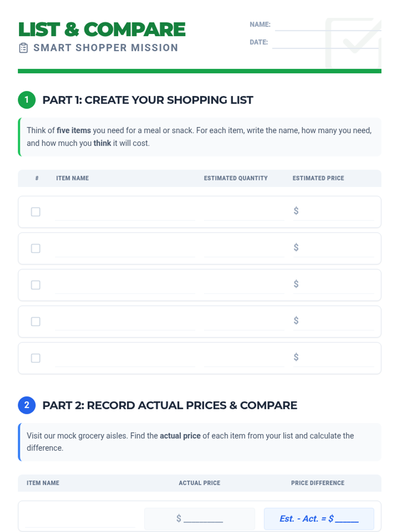Click the actual price box in Part 2
The height and width of the screenshot is (532, 399).
199,519
